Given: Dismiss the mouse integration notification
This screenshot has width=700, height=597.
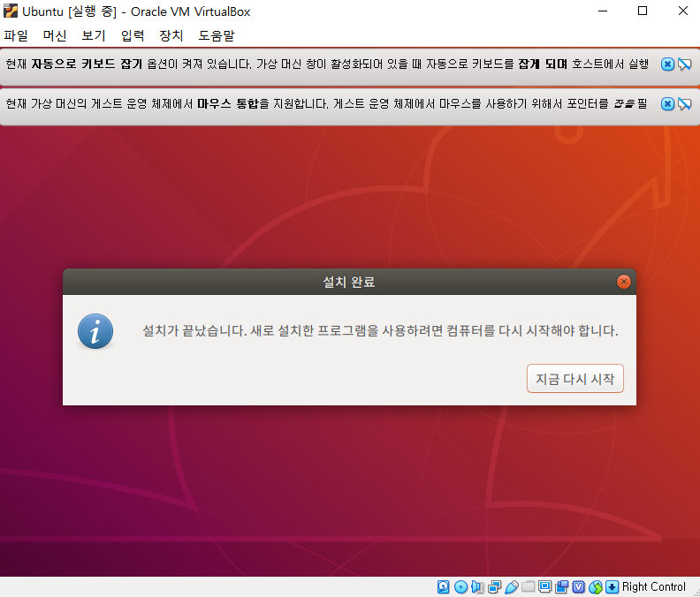Looking at the screenshot, I should pos(667,104).
